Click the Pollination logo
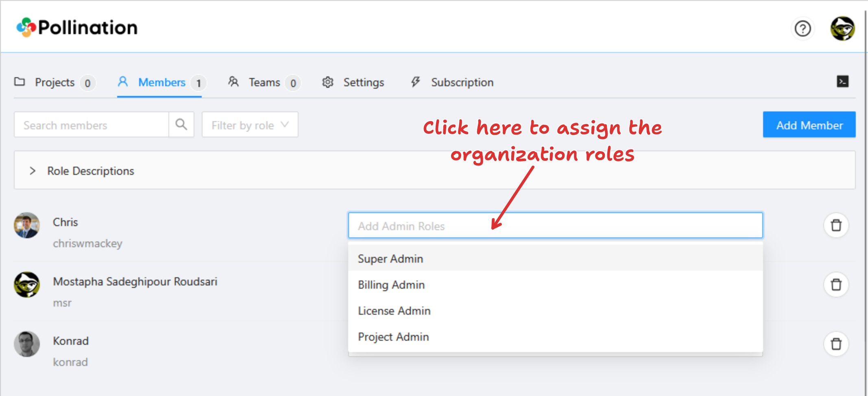This screenshot has width=868, height=396. (x=77, y=28)
